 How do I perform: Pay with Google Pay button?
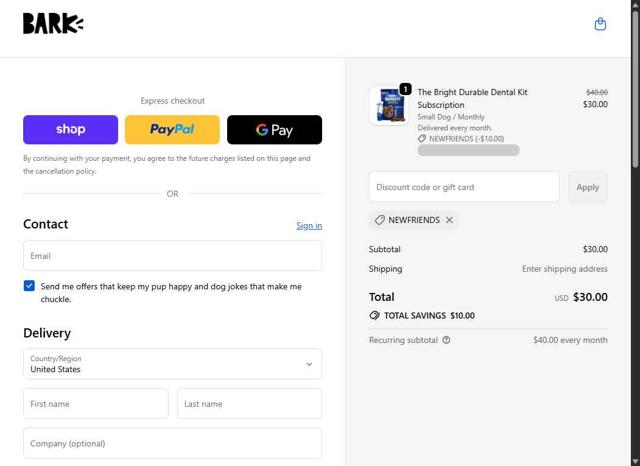274,129
